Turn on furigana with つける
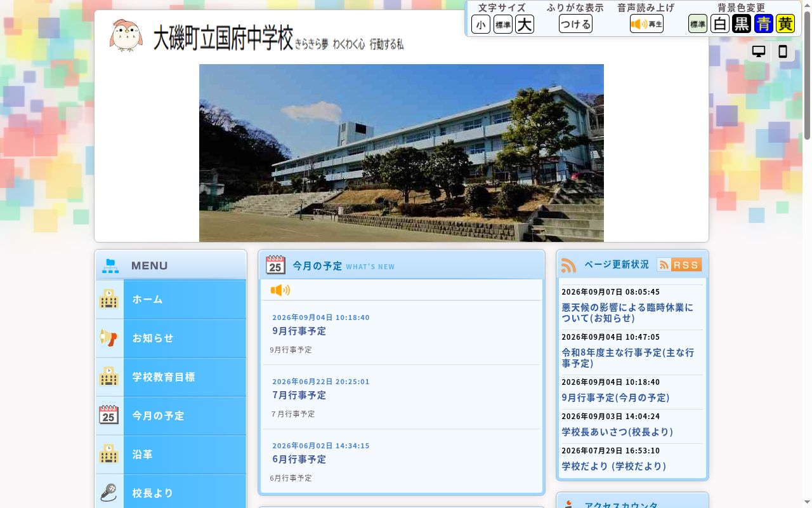 [575, 24]
